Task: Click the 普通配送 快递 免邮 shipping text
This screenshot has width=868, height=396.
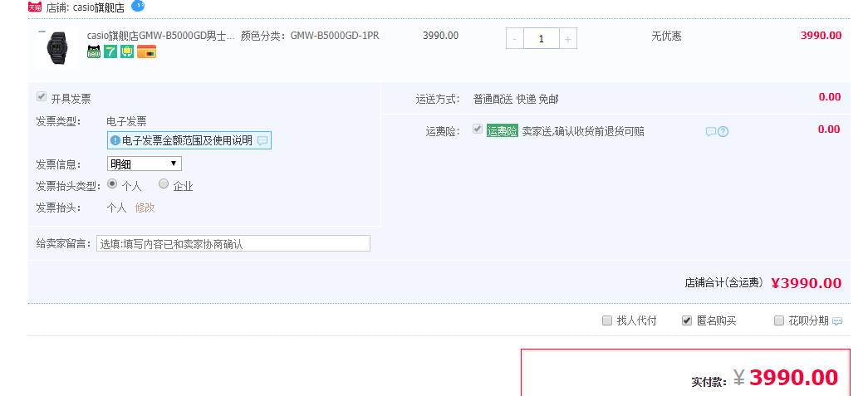Action: [x=516, y=99]
